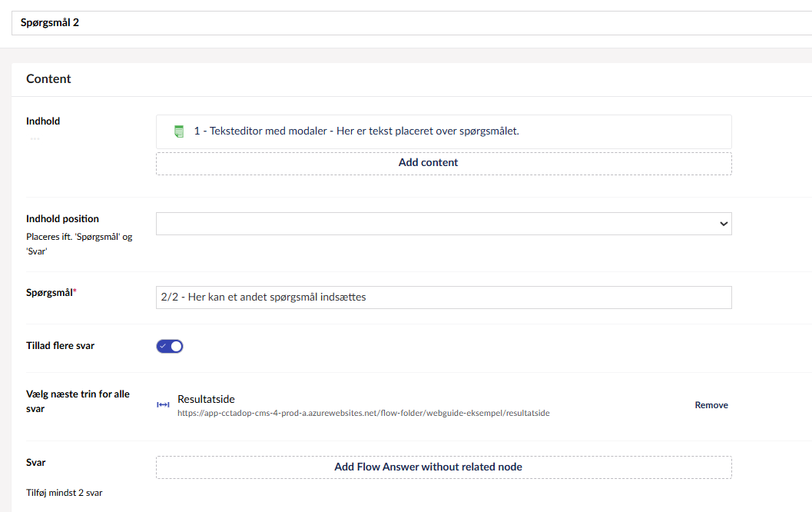Click into the Spørgsmål question text field

443,298
